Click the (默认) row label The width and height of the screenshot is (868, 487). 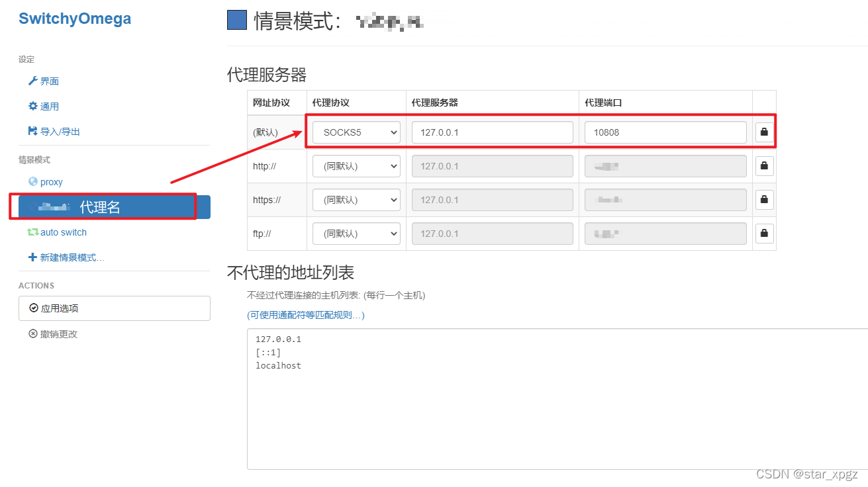pos(265,132)
